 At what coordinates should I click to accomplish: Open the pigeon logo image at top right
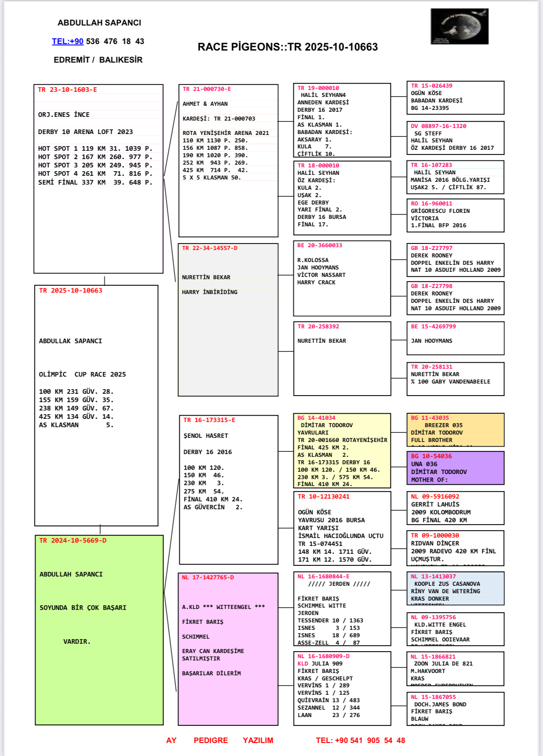click(459, 26)
